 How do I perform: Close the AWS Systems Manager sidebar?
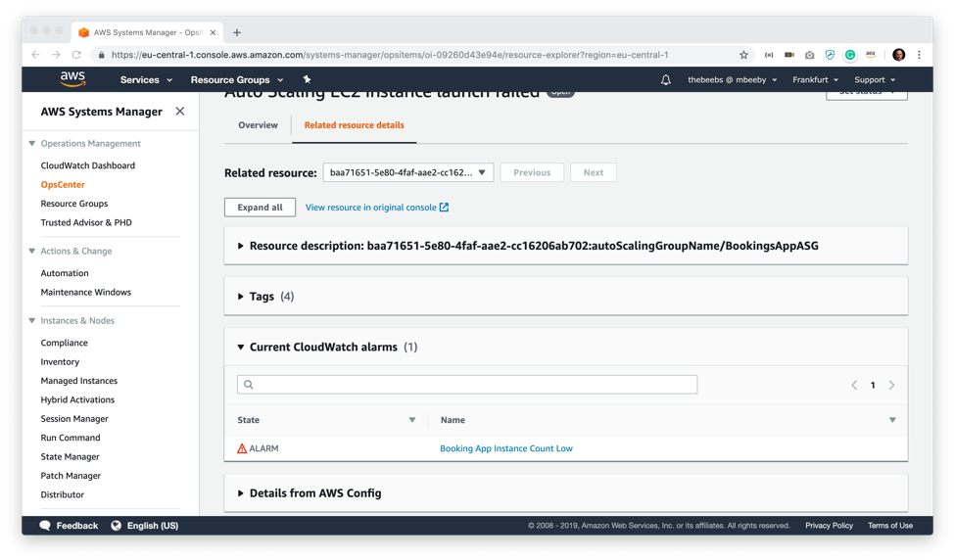[x=180, y=112]
